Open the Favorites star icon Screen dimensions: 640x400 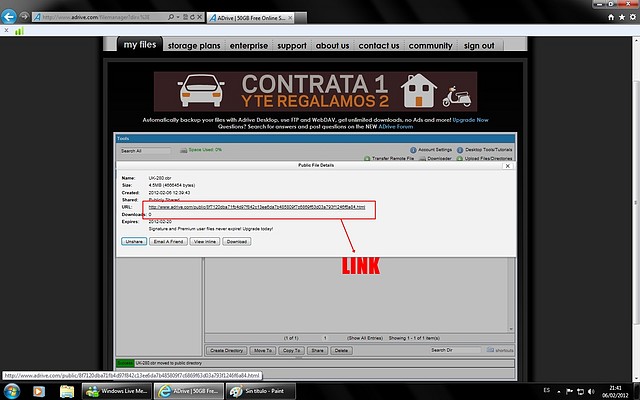click(x=622, y=17)
